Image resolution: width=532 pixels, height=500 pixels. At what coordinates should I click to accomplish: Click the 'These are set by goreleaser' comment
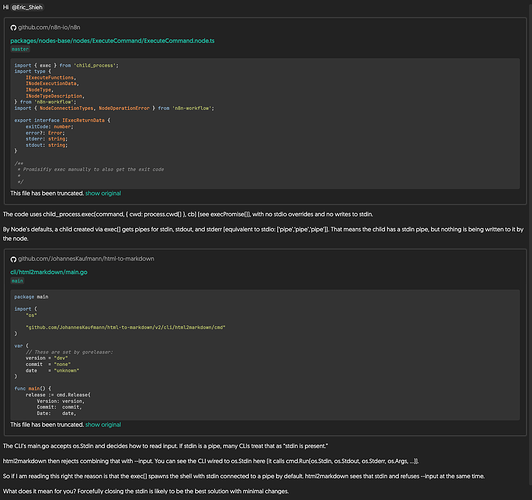click(69, 352)
